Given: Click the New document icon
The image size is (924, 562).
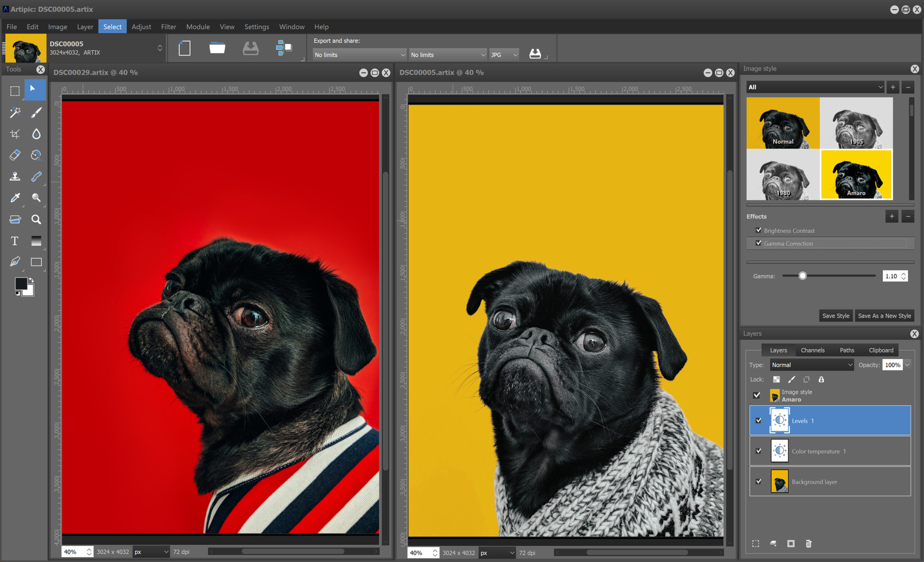Looking at the screenshot, I should pyautogui.click(x=185, y=48).
